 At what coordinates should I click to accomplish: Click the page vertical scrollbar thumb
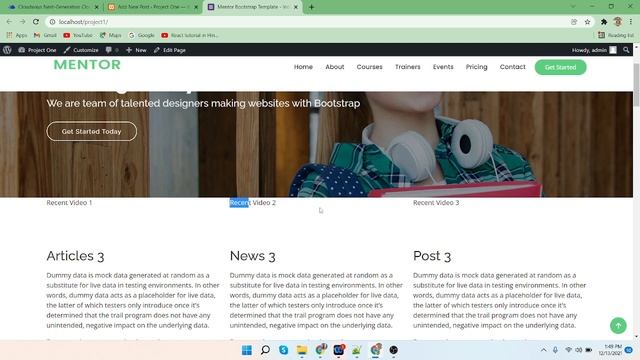636,85
